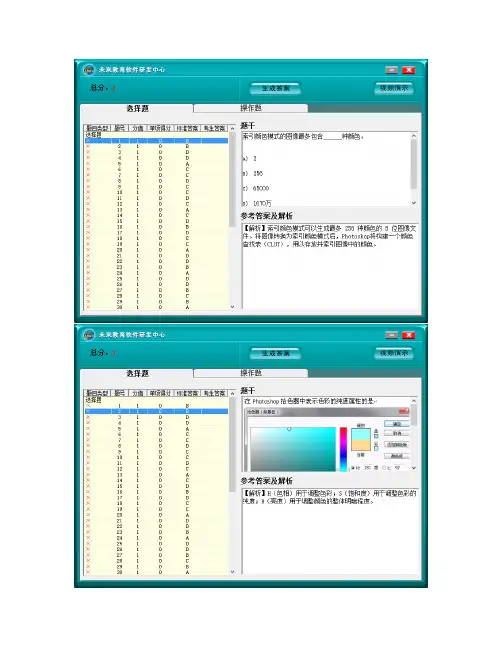This screenshot has height=649, width=502.
Task: Click red X mark of row 14 in upper window
Action: click(x=88, y=215)
